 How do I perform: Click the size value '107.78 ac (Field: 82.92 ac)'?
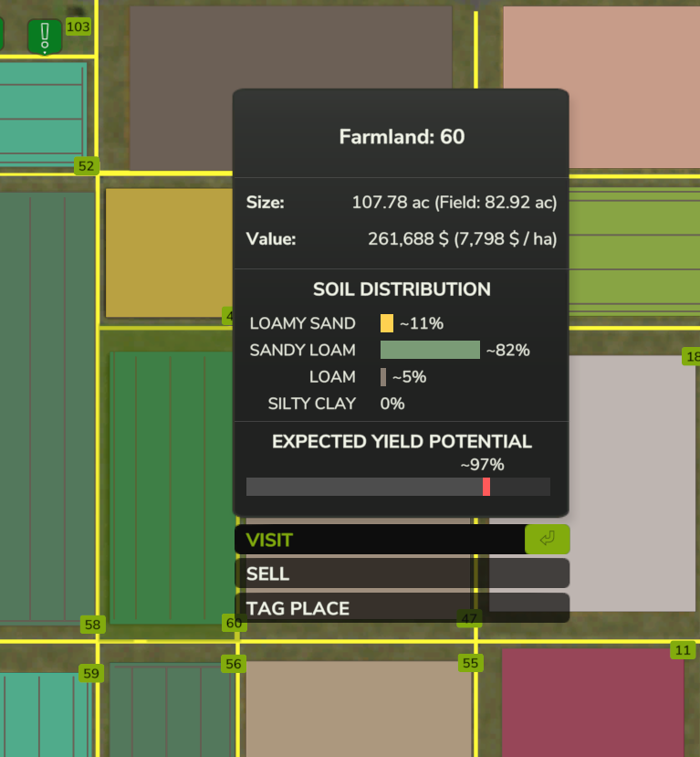tap(454, 203)
